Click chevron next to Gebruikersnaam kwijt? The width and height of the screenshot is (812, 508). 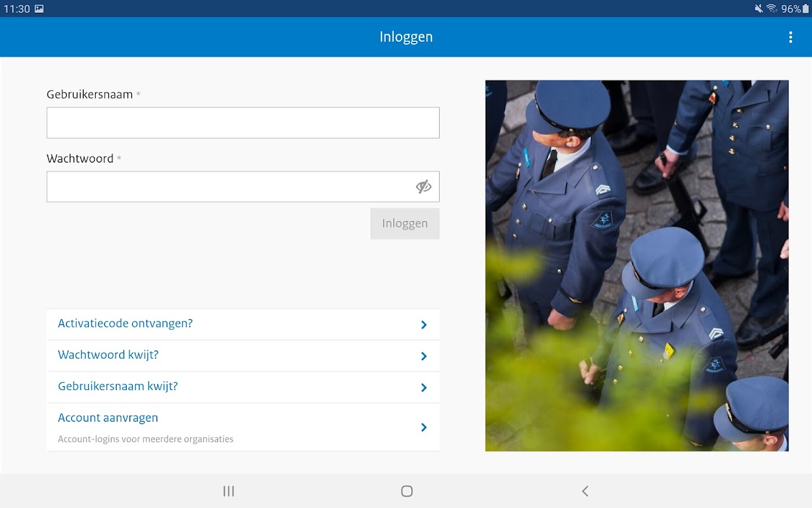click(x=424, y=387)
